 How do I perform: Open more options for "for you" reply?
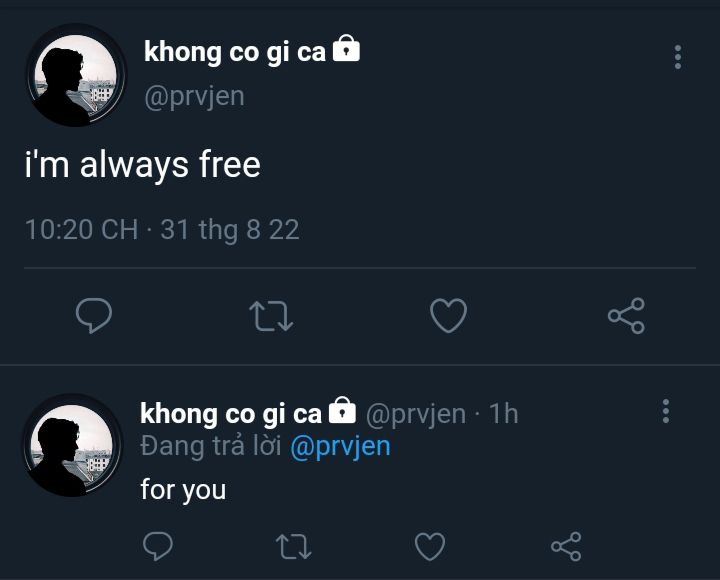click(x=665, y=411)
